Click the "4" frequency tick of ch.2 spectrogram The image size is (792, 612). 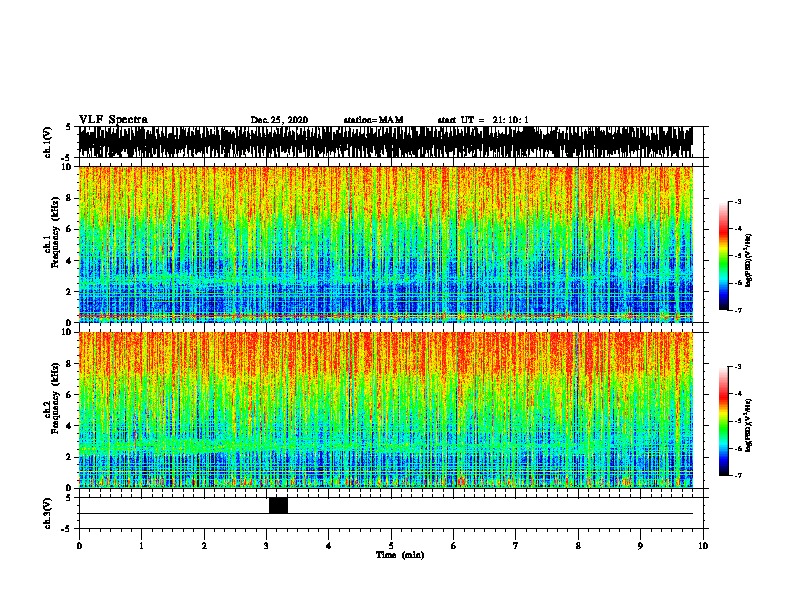[70, 426]
